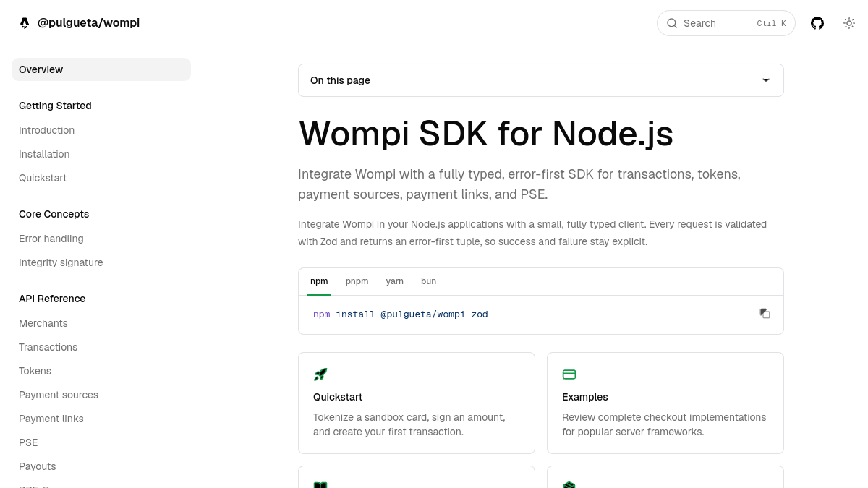Screen dimensions: 868x488
Task: Expand the On this page dropdown
Action: click(541, 80)
